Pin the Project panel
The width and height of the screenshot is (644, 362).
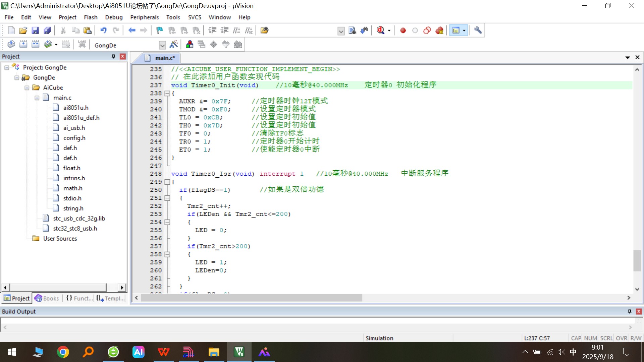pyautogui.click(x=113, y=56)
